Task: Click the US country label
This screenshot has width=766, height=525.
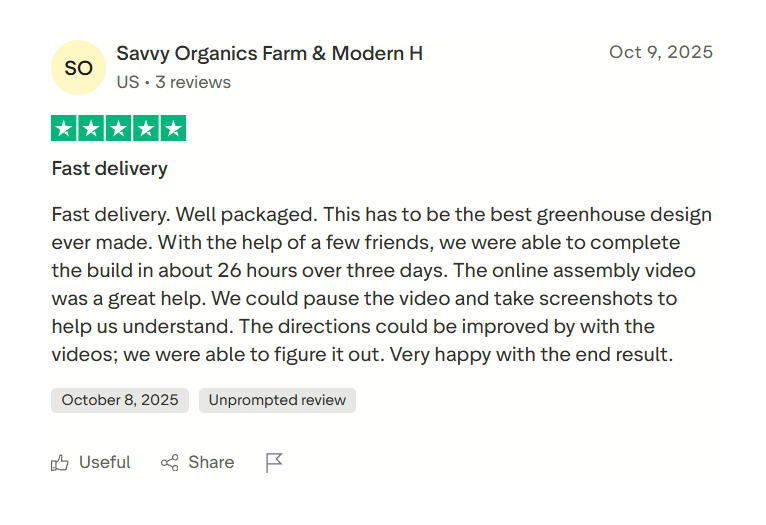Action: tap(127, 82)
